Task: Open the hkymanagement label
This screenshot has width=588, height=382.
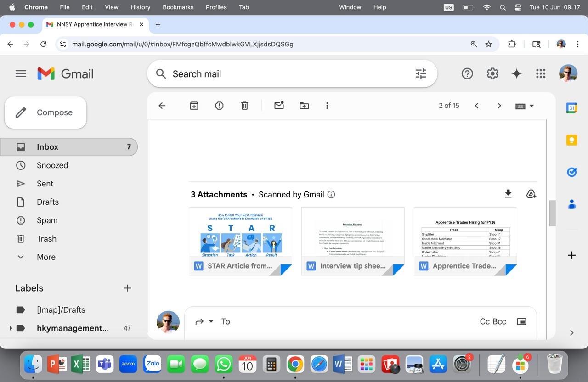Action: 72,328
